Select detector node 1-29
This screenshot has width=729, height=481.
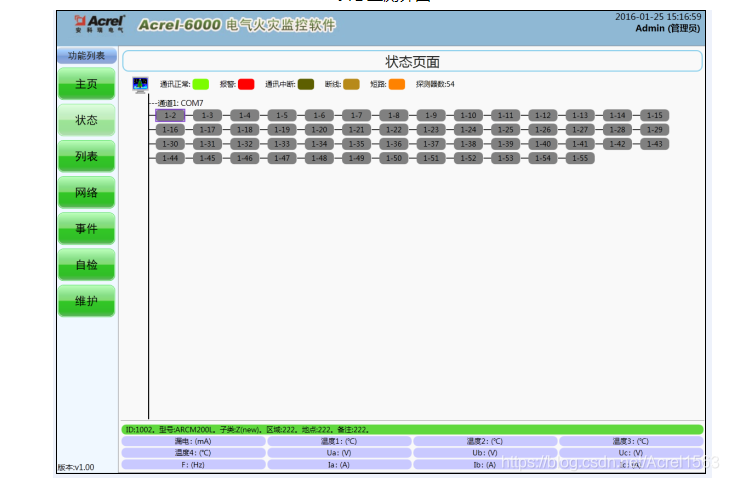pos(655,130)
